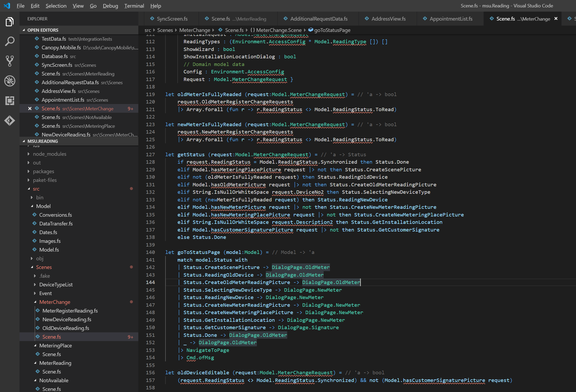Image resolution: width=576 pixels, height=392 pixels.
Task: Click the VS Code logo in the title bar
Action: point(7,6)
